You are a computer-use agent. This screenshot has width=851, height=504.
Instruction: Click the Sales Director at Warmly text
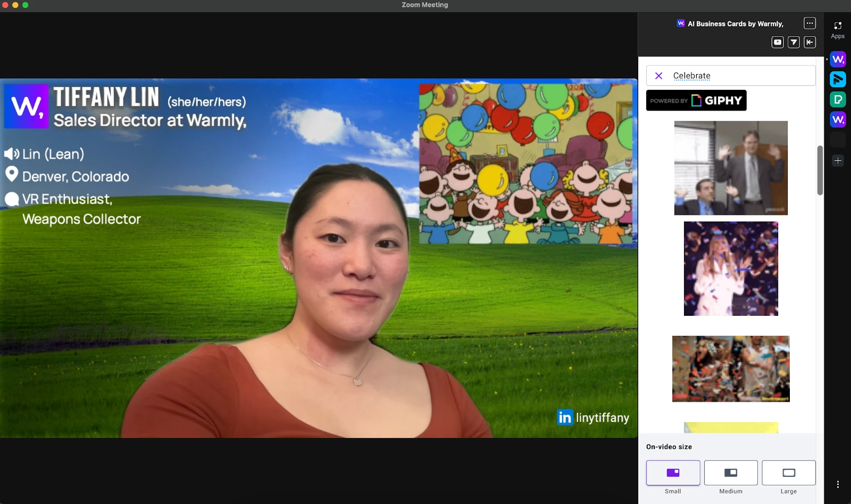[x=150, y=120]
